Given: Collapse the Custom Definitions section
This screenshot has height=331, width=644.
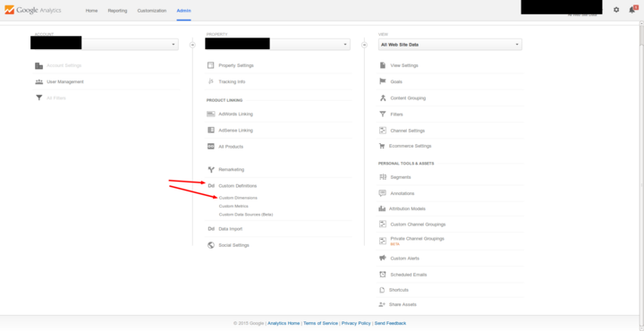Looking at the screenshot, I should pyautogui.click(x=237, y=185).
